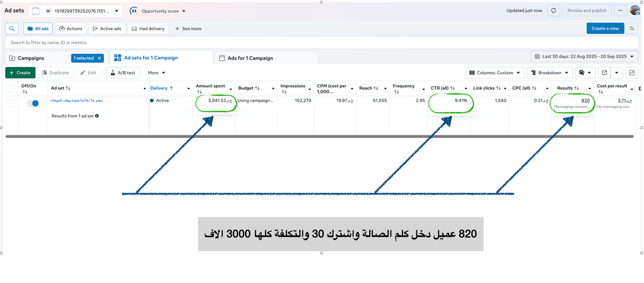
Task: Click the Opportunity score 63 circle
Action: [134, 11]
